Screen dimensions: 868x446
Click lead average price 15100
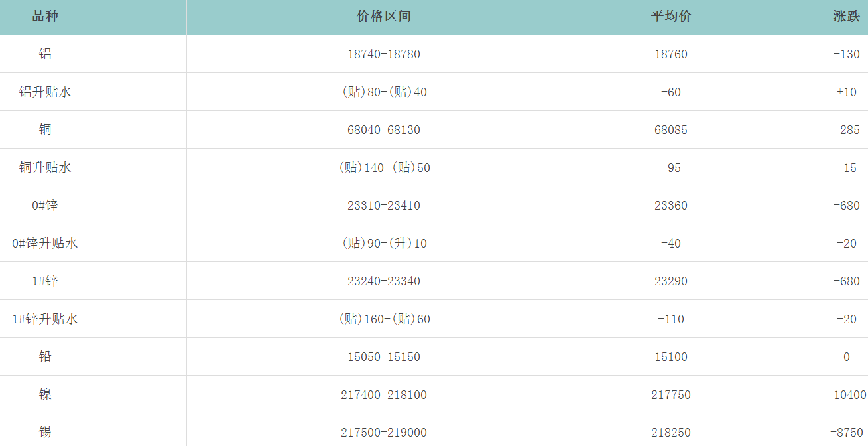click(x=671, y=357)
